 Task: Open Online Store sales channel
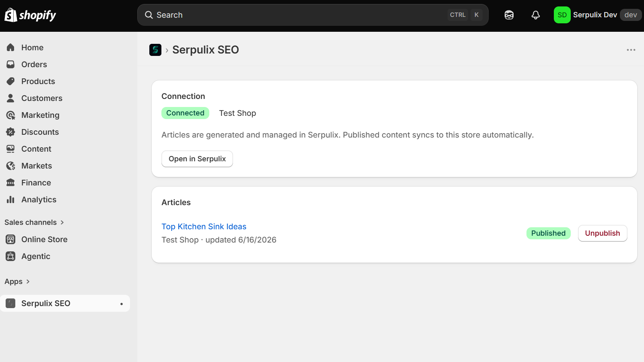65,239
